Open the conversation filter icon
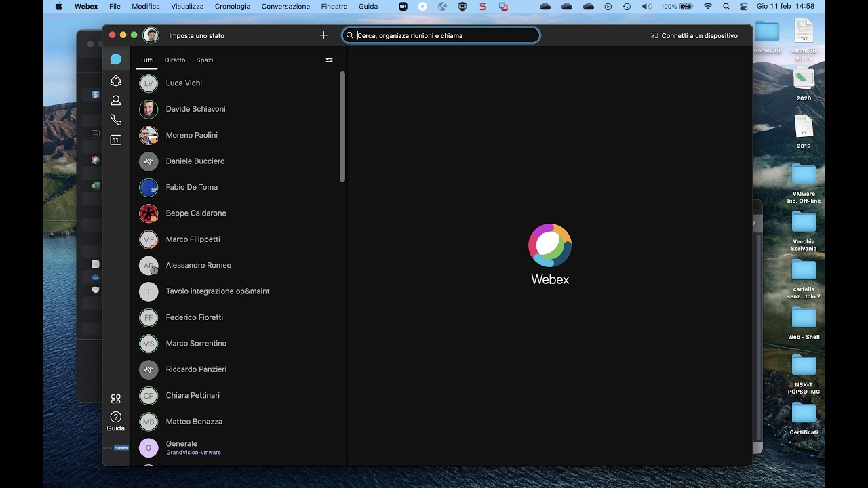The image size is (868, 488). coord(329,60)
